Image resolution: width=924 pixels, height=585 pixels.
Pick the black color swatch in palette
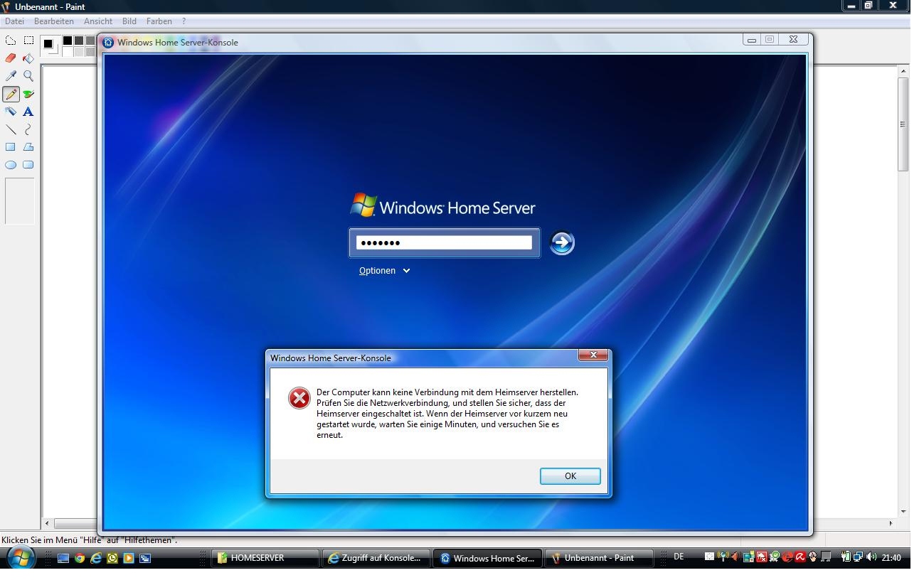(x=68, y=41)
